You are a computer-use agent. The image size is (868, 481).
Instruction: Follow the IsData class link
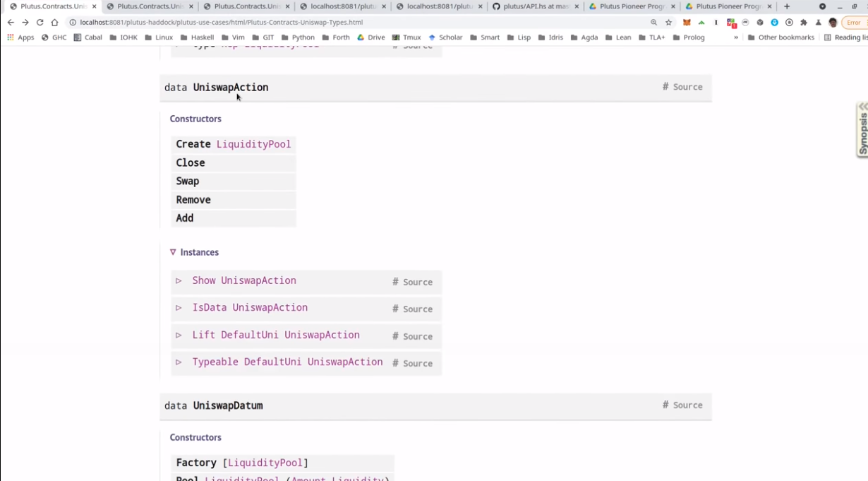[209, 308]
